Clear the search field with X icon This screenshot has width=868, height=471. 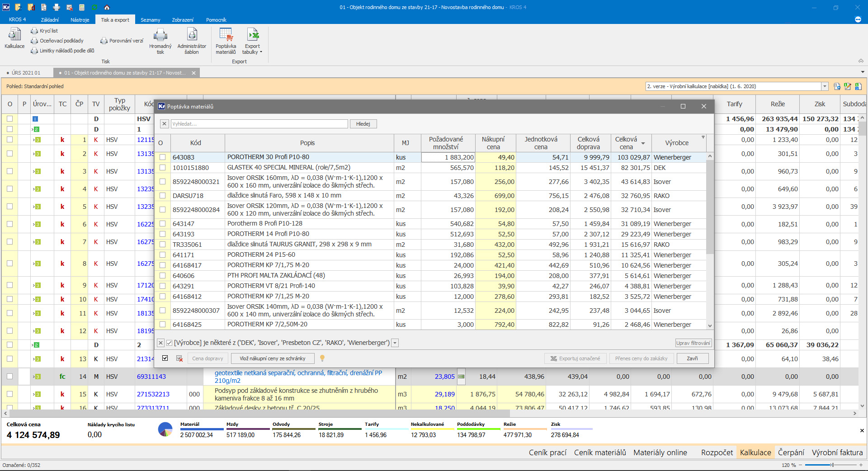(165, 124)
